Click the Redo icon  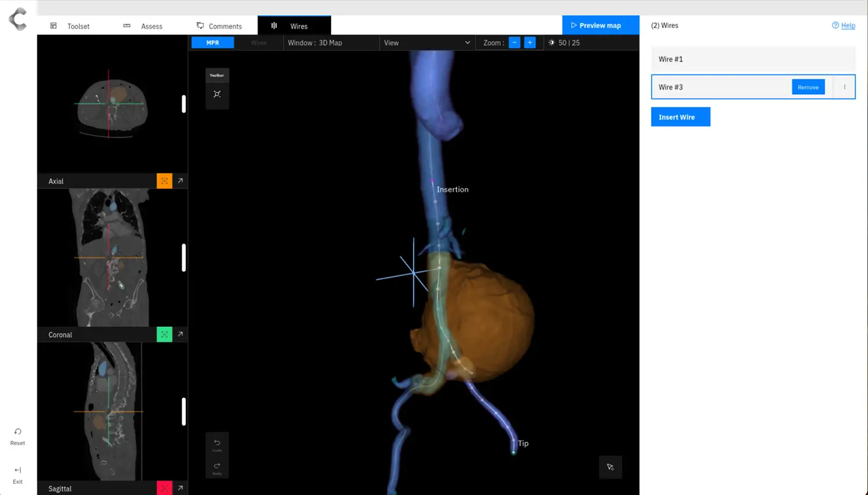217,467
